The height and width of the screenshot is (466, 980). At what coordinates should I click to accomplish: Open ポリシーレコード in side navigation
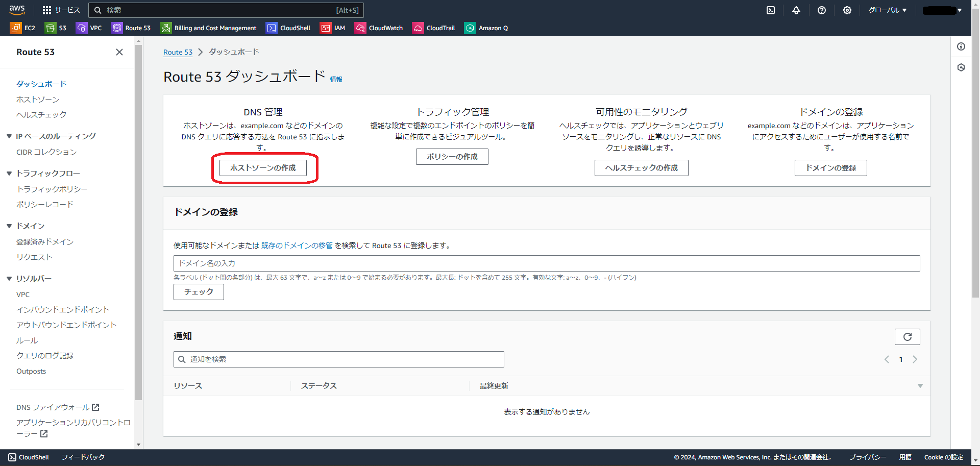point(45,205)
